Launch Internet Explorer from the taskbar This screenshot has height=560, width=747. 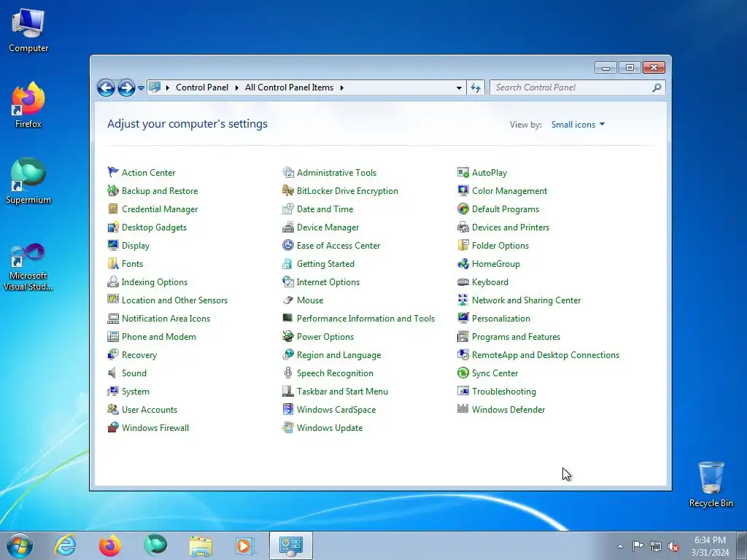[x=65, y=545]
